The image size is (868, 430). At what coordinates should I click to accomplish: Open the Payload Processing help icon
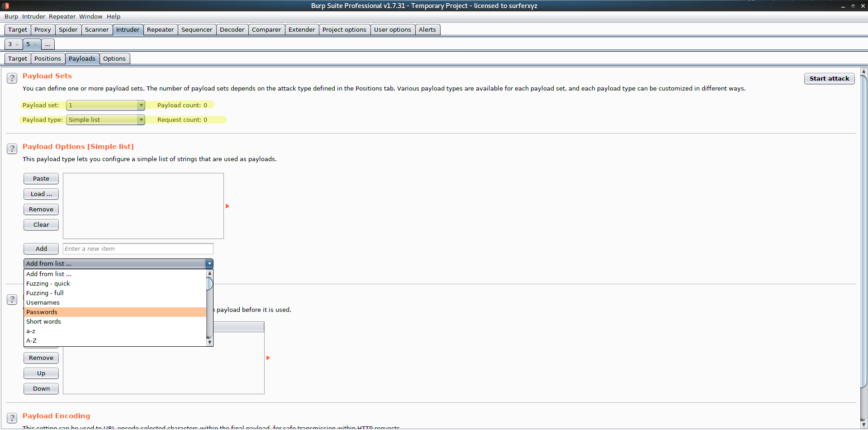tap(12, 299)
